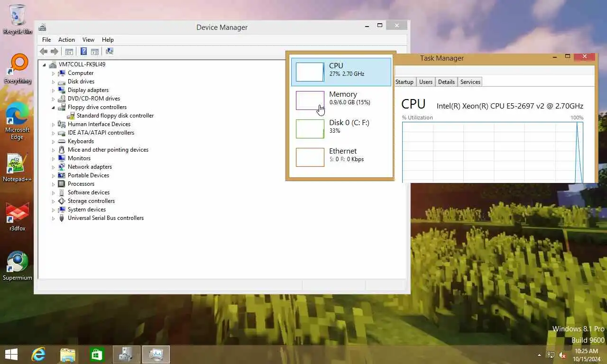Expand the Disk drives category
Viewport: 607px width, 364px height.
pos(53,82)
